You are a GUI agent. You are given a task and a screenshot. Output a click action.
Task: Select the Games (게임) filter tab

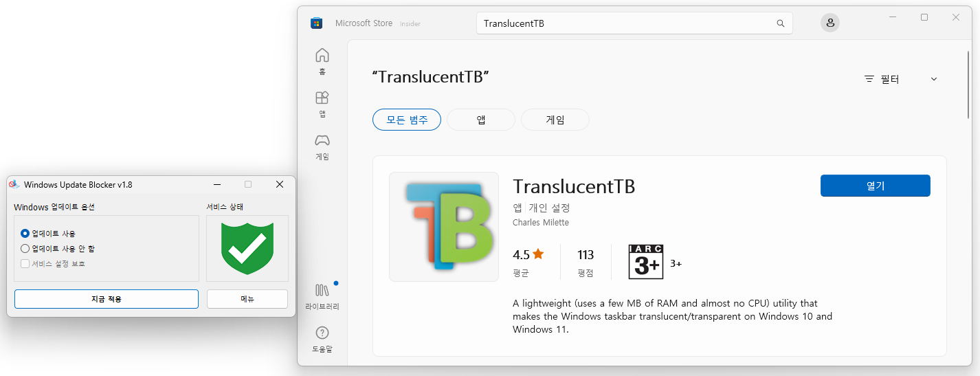point(555,120)
